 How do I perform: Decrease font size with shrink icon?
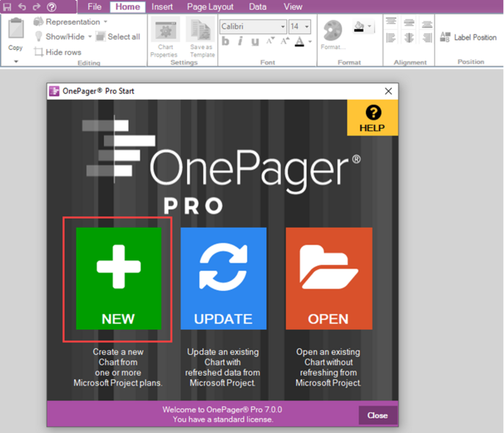[x=270, y=41]
